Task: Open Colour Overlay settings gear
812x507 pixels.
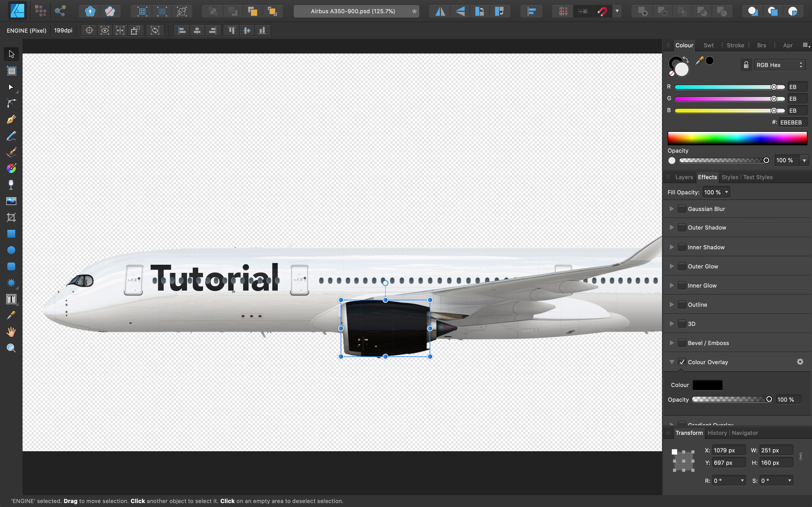Action: (800, 362)
